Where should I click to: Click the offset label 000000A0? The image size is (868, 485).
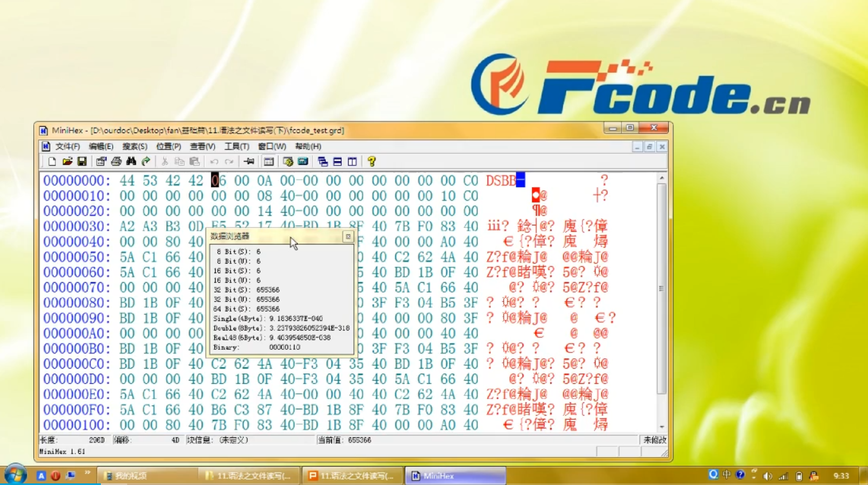tap(76, 333)
